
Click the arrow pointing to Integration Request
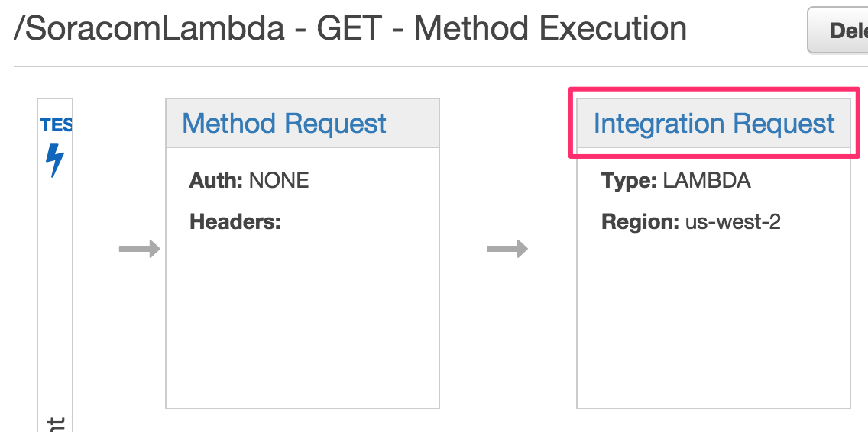507,249
